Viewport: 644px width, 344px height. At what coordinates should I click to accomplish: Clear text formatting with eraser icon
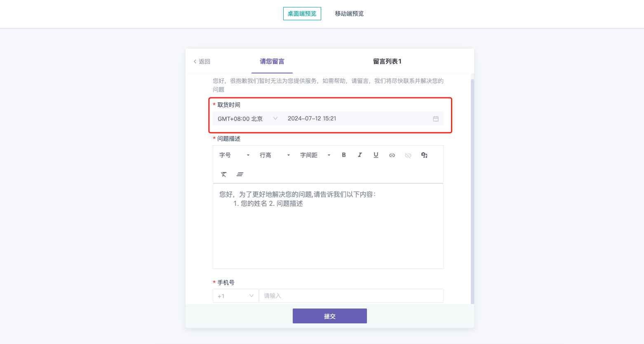pyautogui.click(x=223, y=174)
